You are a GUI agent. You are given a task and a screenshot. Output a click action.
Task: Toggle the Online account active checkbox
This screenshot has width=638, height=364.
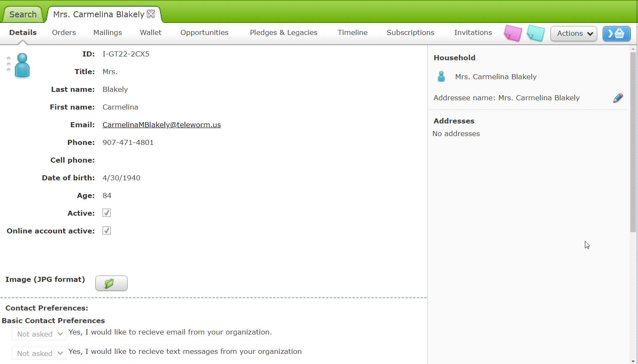pyautogui.click(x=107, y=230)
